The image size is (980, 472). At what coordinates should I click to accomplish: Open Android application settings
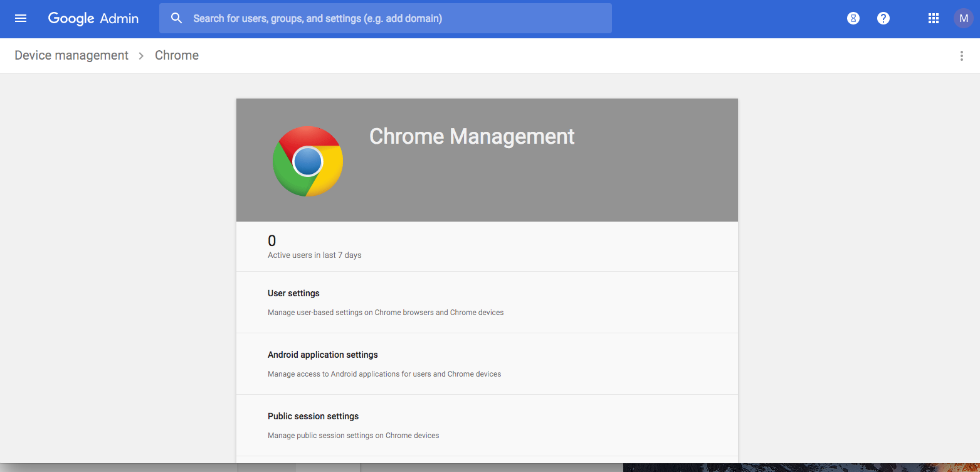click(487, 364)
